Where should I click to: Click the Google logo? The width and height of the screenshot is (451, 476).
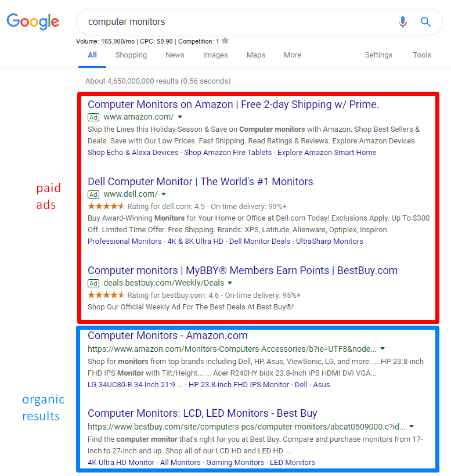[33, 22]
